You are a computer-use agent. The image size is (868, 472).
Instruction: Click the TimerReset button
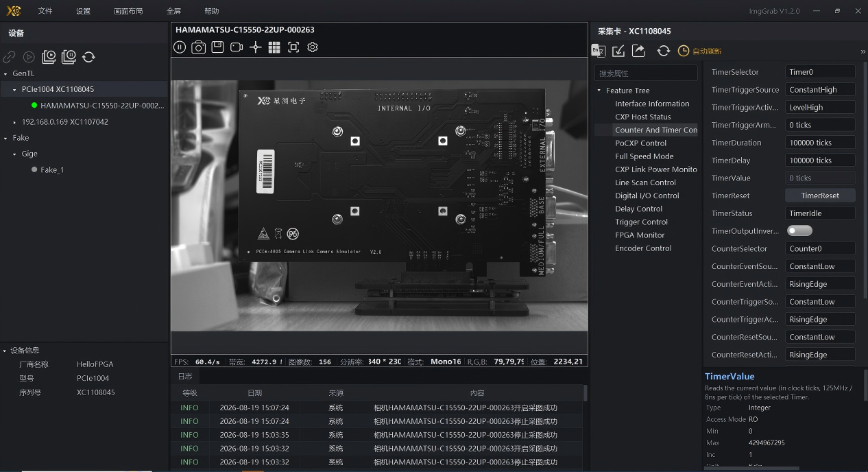pyautogui.click(x=820, y=196)
